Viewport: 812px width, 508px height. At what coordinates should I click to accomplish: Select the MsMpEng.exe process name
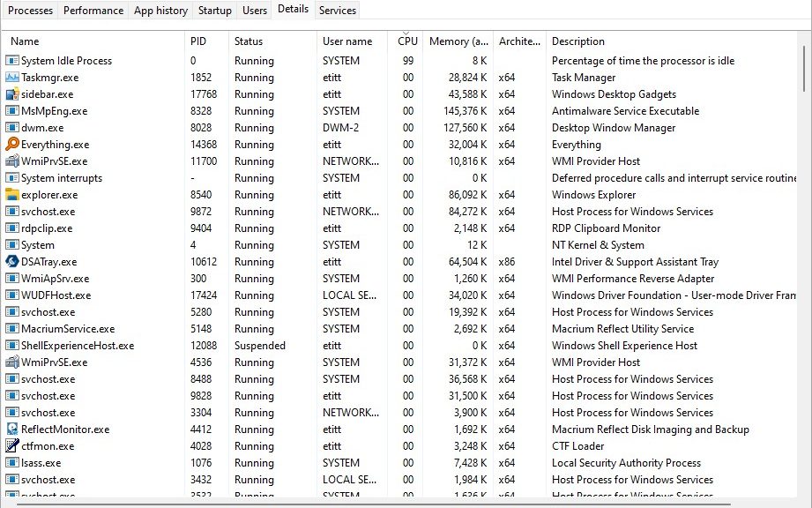tap(55, 111)
